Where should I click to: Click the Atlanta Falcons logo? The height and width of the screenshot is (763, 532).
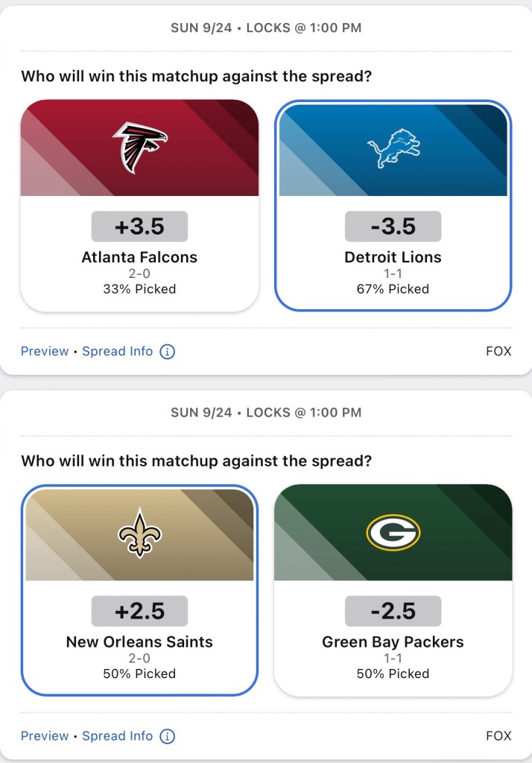point(140,148)
